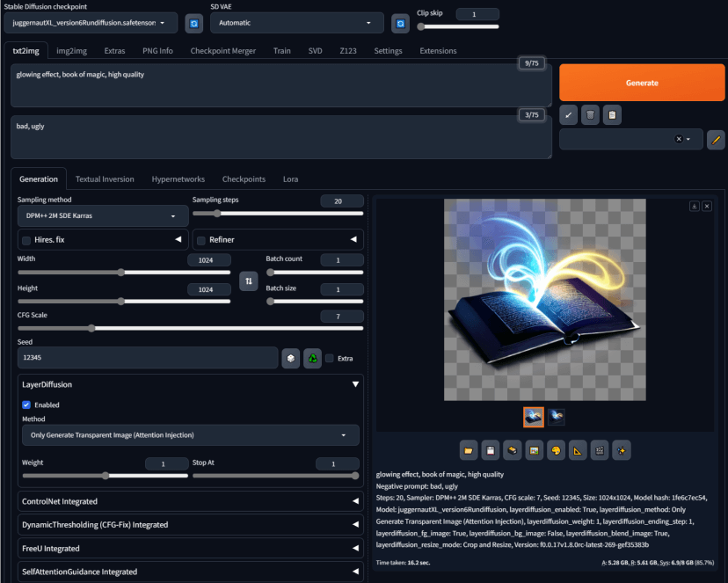Save the generated image with floppy disk icon
Screen dimensions: 728x583
[x=490, y=450]
